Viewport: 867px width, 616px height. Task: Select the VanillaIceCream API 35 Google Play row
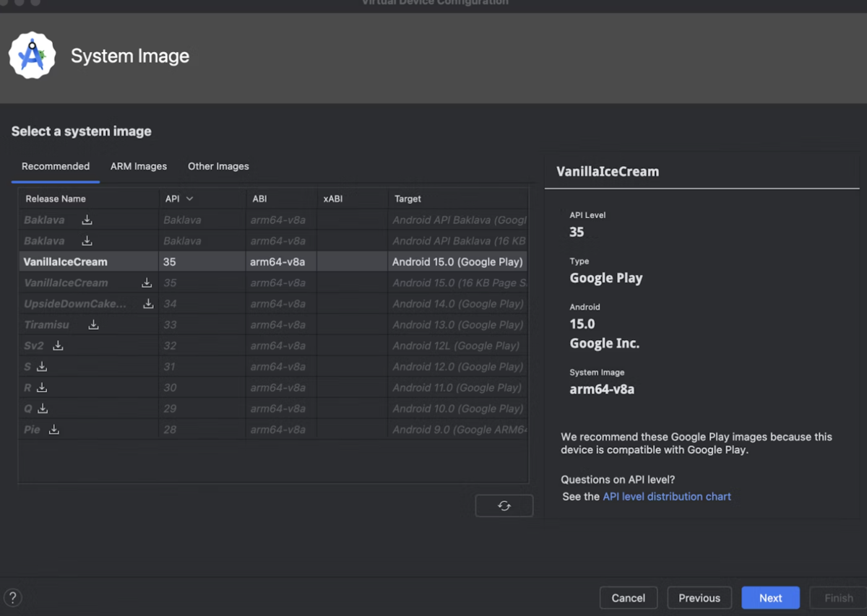pos(273,261)
